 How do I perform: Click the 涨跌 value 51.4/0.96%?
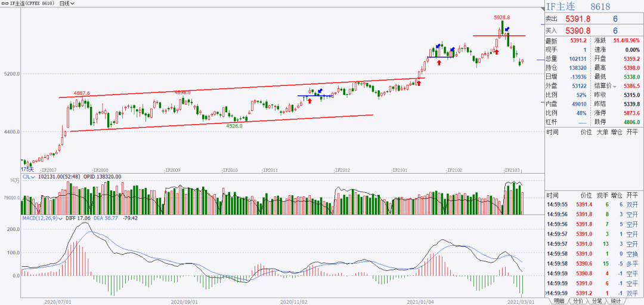626,41
